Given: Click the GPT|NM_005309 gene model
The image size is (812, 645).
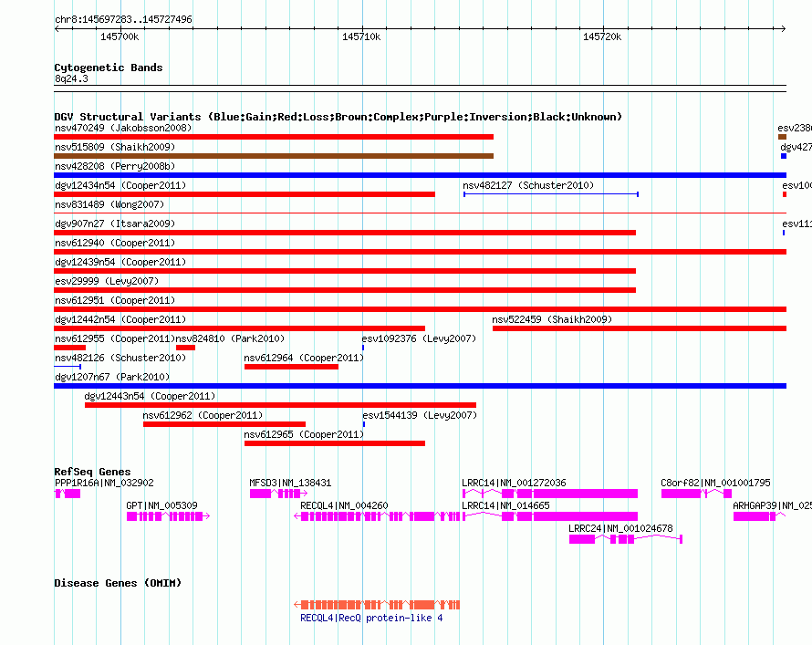Looking at the screenshot, I should [x=168, y=516].
